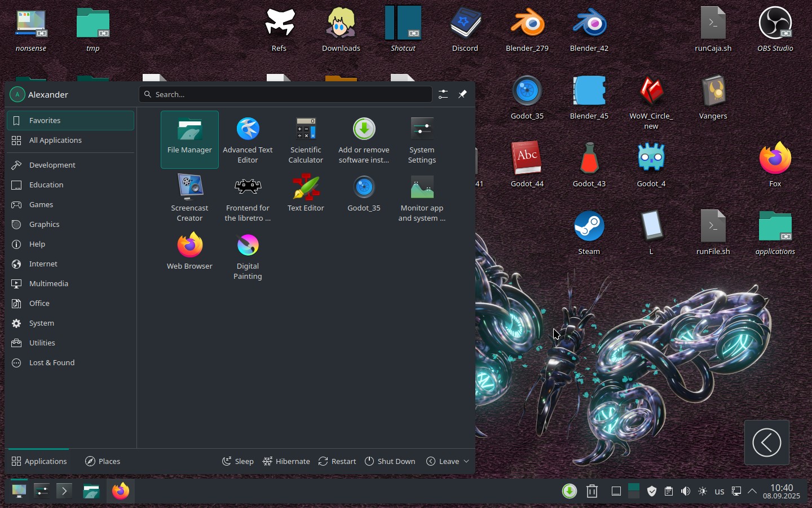
Task: Switch the us keyboard layout
Action: (720, 491)
